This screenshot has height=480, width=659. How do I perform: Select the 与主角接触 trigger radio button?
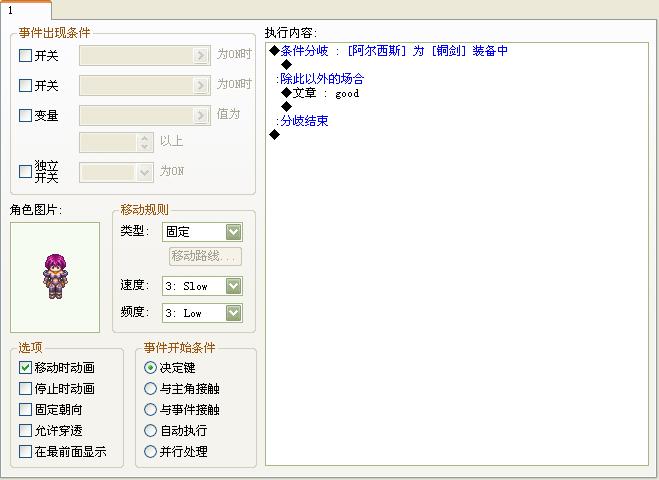click(x=150, y=388)
